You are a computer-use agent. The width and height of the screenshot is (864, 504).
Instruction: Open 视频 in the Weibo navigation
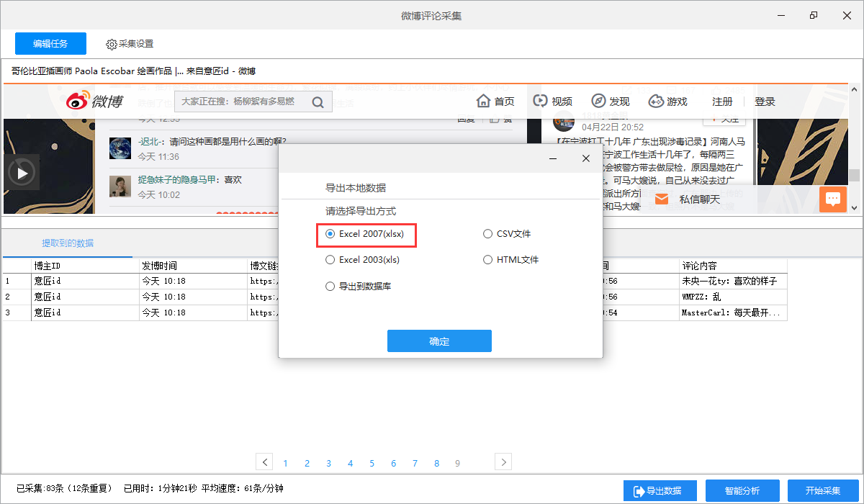pos(552,102)
